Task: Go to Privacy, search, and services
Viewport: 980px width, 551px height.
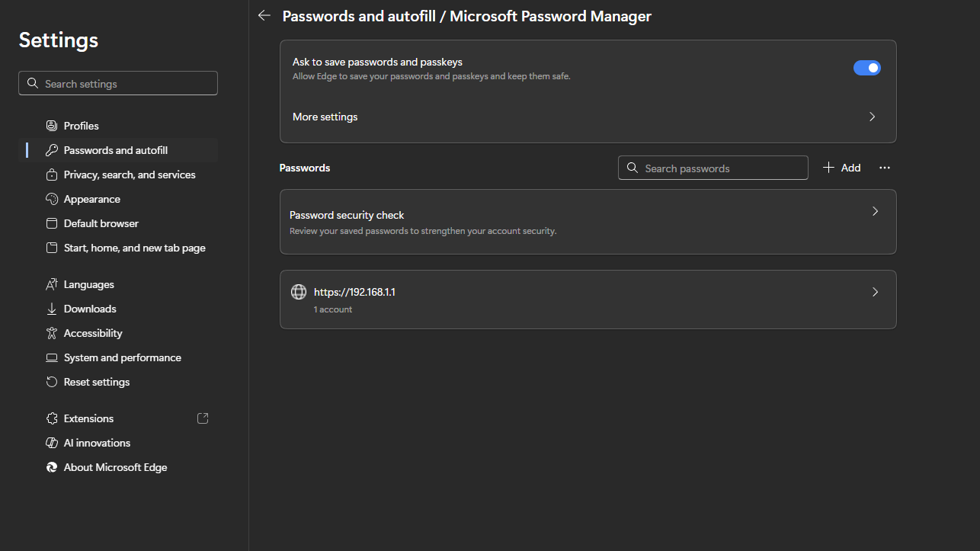Action: (x=118, y=175)
